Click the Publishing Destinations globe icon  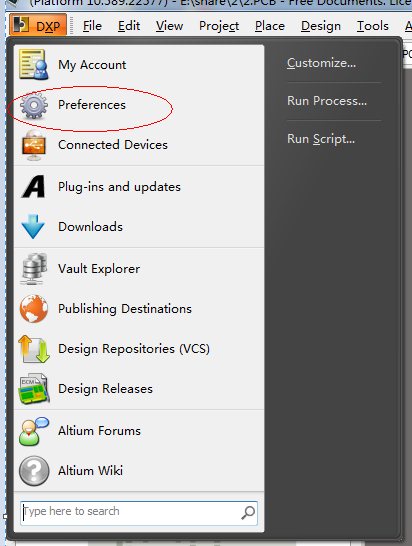[x=33, y=309]
